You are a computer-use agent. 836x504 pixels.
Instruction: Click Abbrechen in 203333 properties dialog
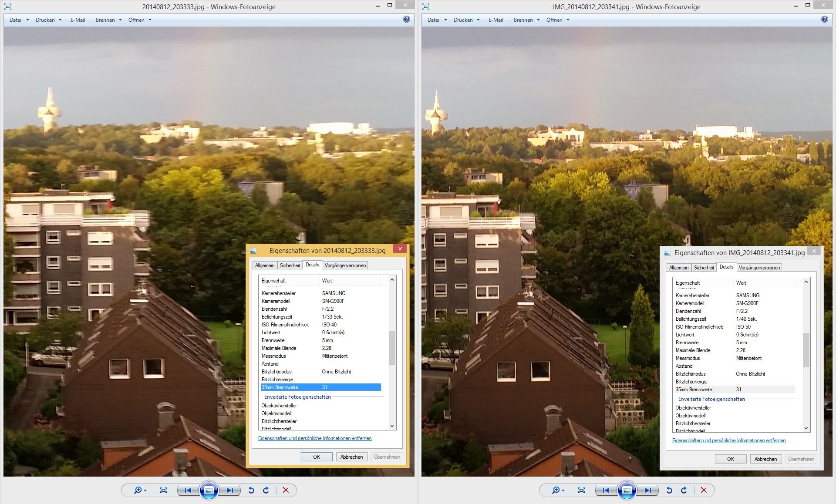[352, 457]
